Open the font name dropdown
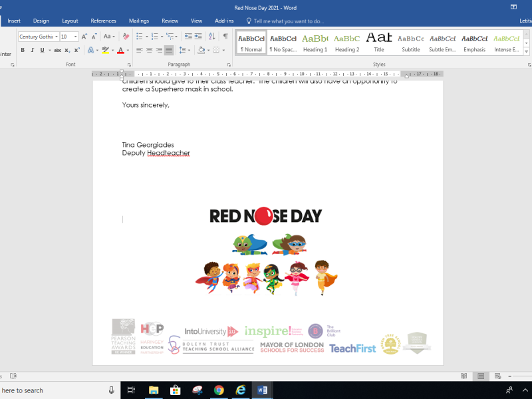The image size is (532, 399). [57, 37]
